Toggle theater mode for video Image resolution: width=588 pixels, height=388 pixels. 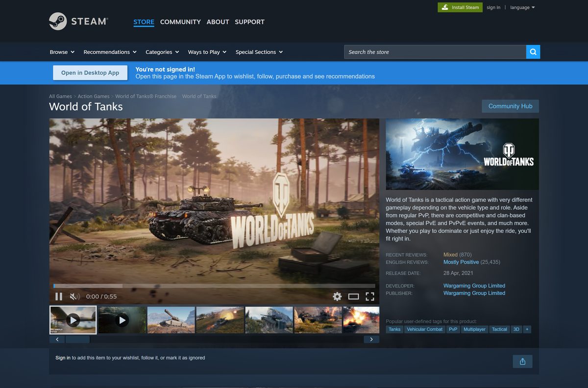[x=354, y=296]
